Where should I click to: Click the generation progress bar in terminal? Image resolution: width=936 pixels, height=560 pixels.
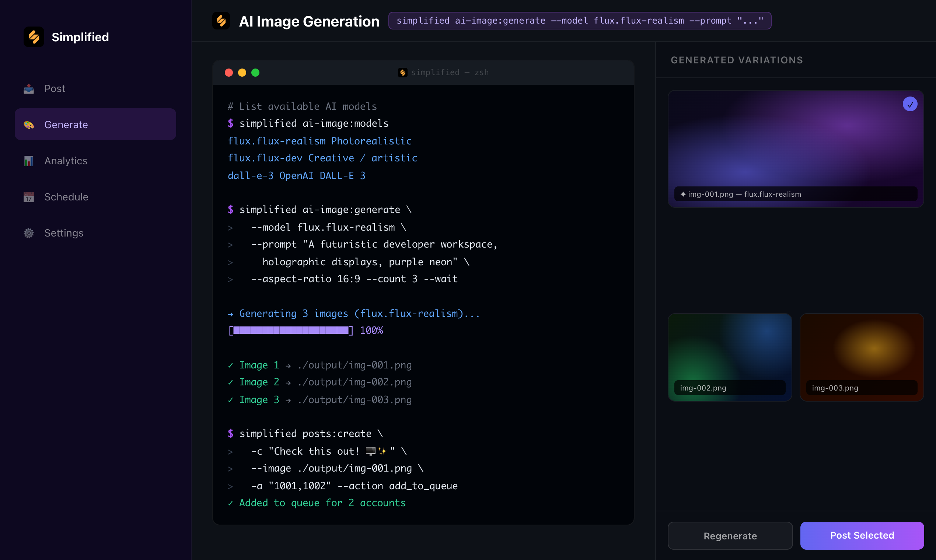click(290, 330)
